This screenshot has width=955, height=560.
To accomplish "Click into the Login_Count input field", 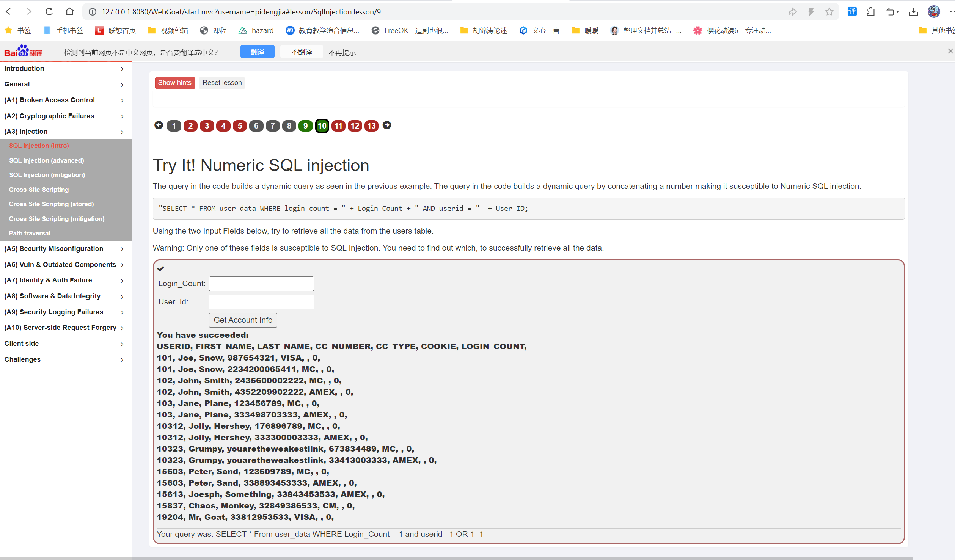I will coord(261,284).
